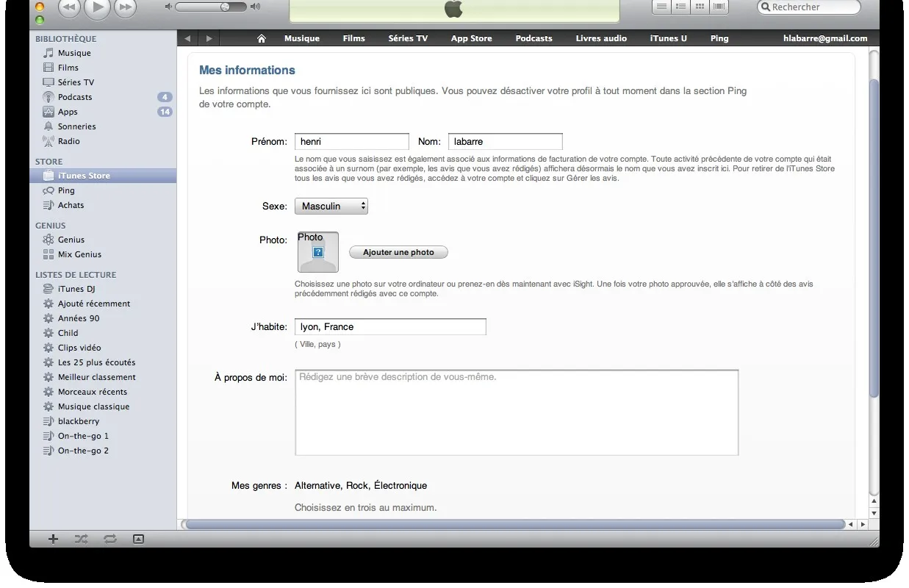Open the Sexe dropdown set to Masculin
The height and width of the screenshot is (588, 909).
coord(331,207)
